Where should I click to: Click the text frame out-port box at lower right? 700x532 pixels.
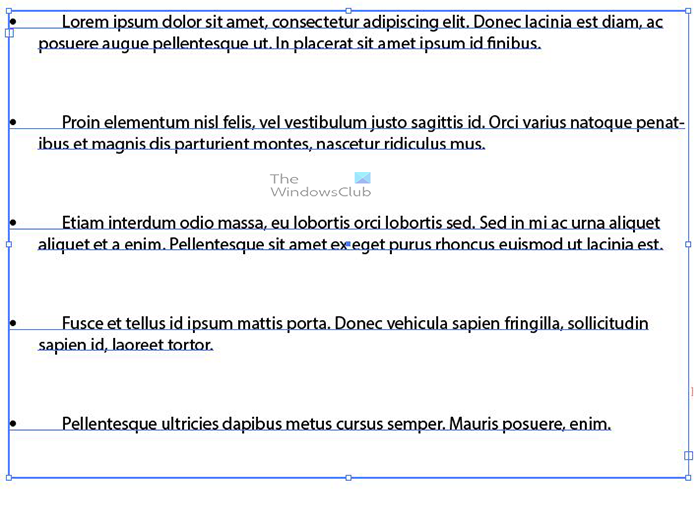(x=688, y=456)
